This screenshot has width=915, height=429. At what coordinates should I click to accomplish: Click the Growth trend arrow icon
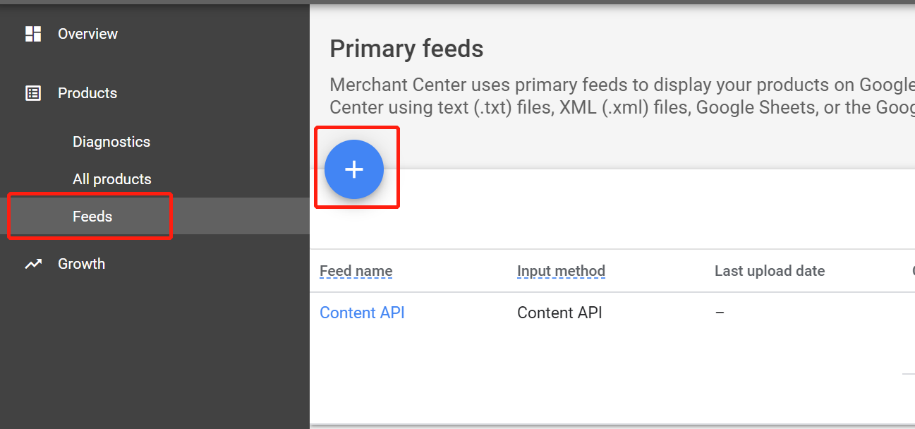33,264
